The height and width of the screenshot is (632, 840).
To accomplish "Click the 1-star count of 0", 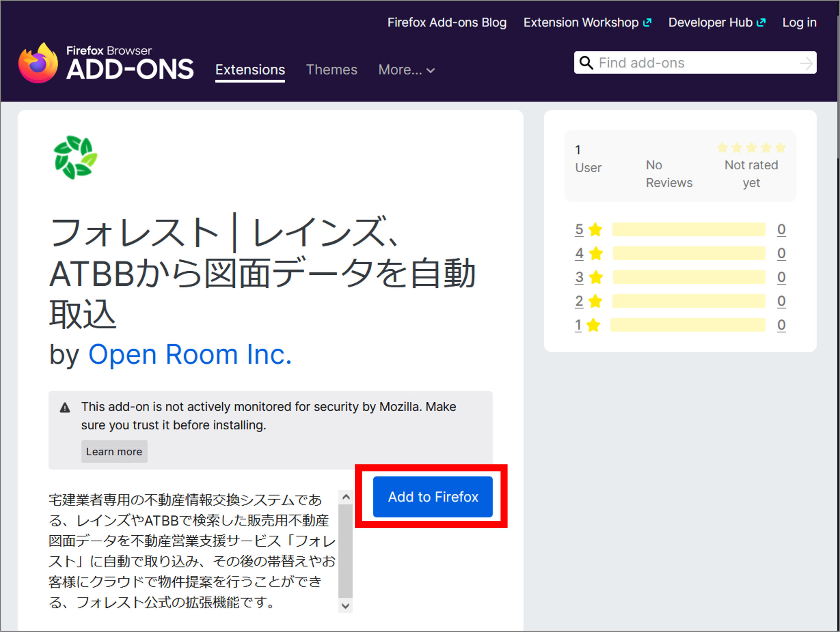I will [781, 325].
